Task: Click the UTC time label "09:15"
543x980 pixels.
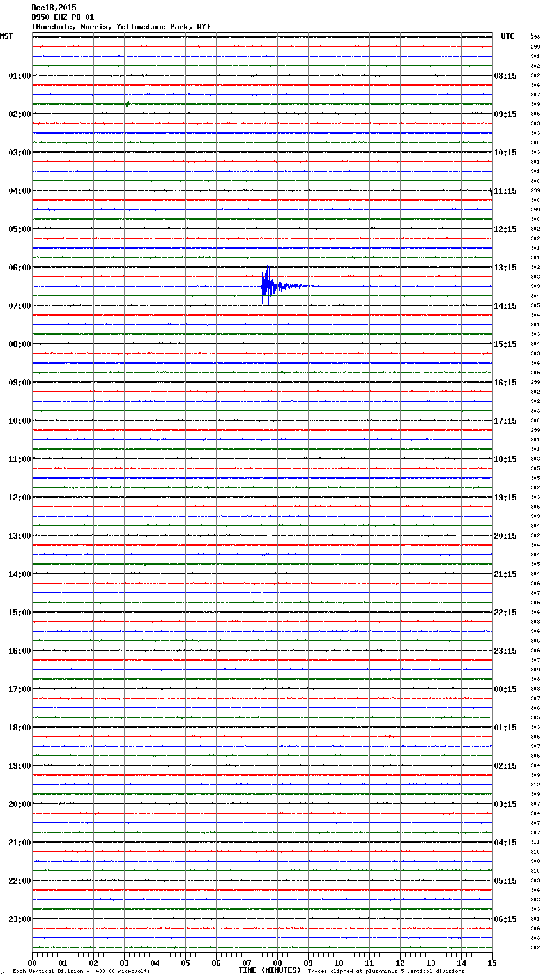Action: 505,114
